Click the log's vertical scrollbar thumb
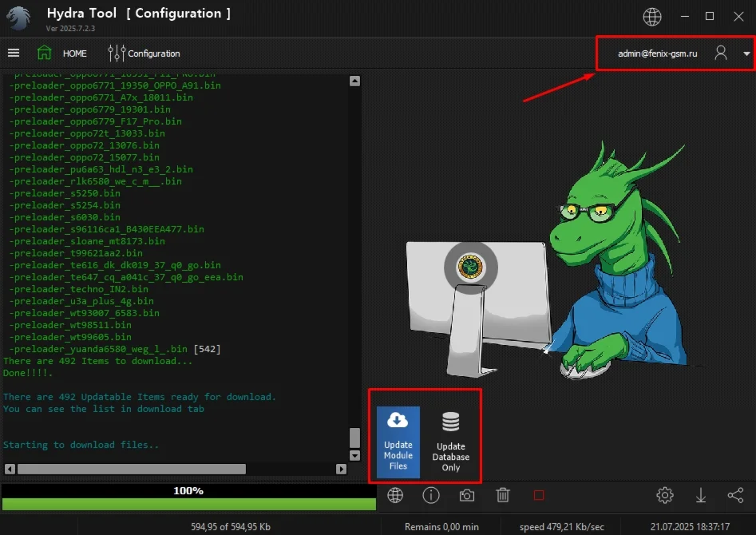756x535 pixels. point(355,438)
